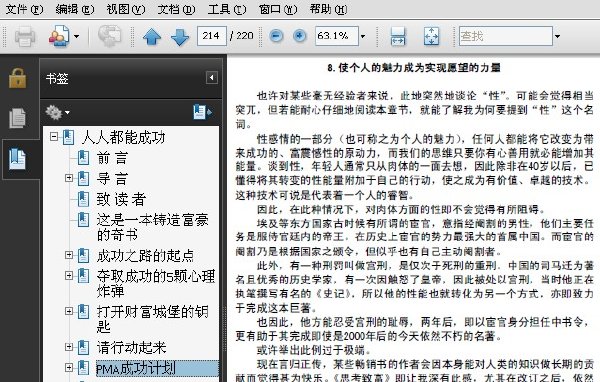Screen dimensions: 600x382
Task: Expand the 导言 bookmark node
Action: (69, 178)
